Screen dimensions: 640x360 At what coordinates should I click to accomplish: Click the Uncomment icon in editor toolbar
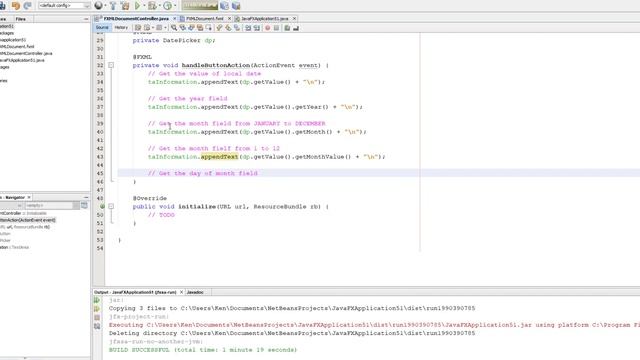(x=296, y=28)
